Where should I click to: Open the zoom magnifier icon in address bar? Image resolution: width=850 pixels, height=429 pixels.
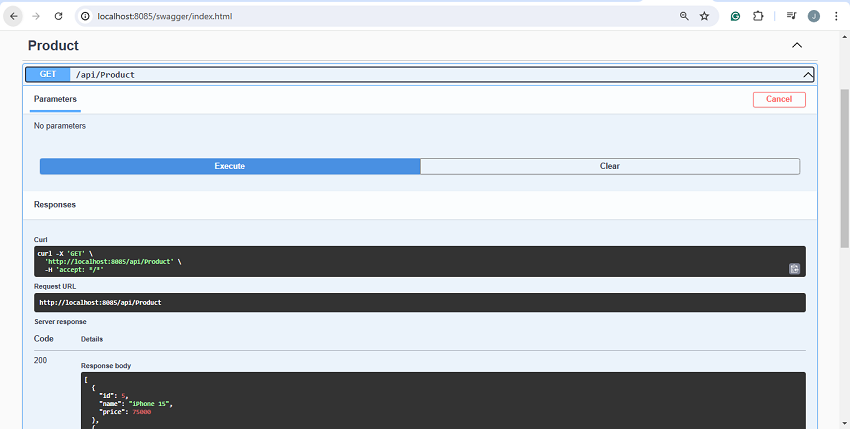tap(684, 16)
